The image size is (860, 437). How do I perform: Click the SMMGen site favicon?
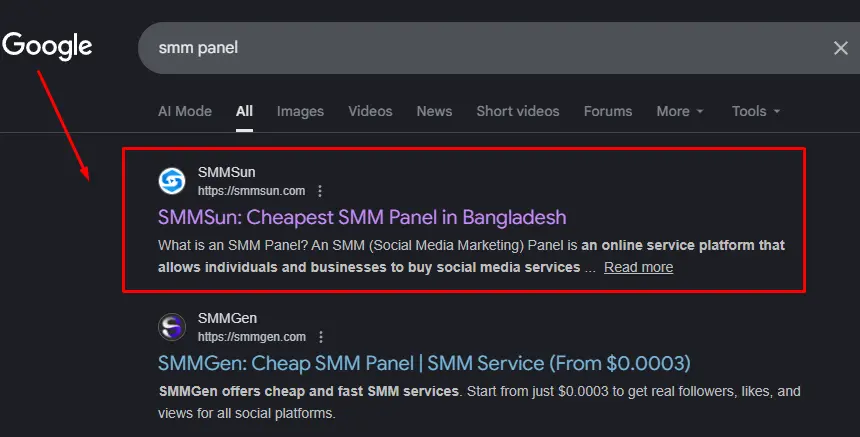click(172, 327)
